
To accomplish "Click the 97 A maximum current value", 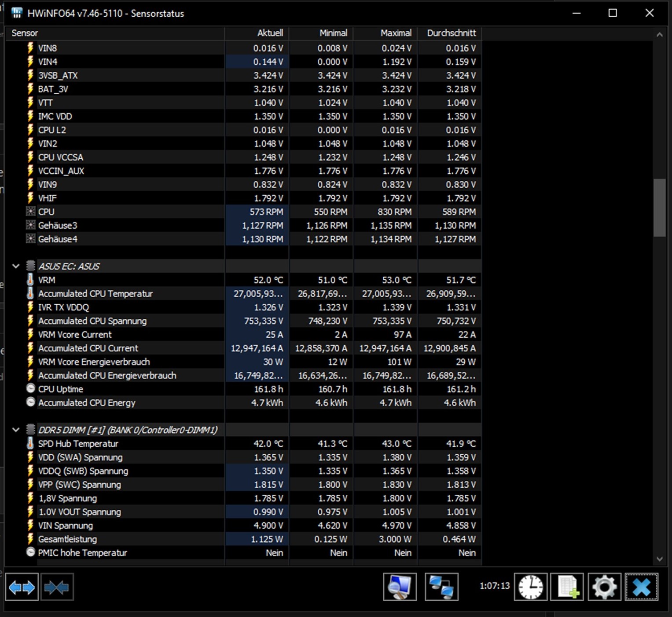I will click(x=403, y=334).
